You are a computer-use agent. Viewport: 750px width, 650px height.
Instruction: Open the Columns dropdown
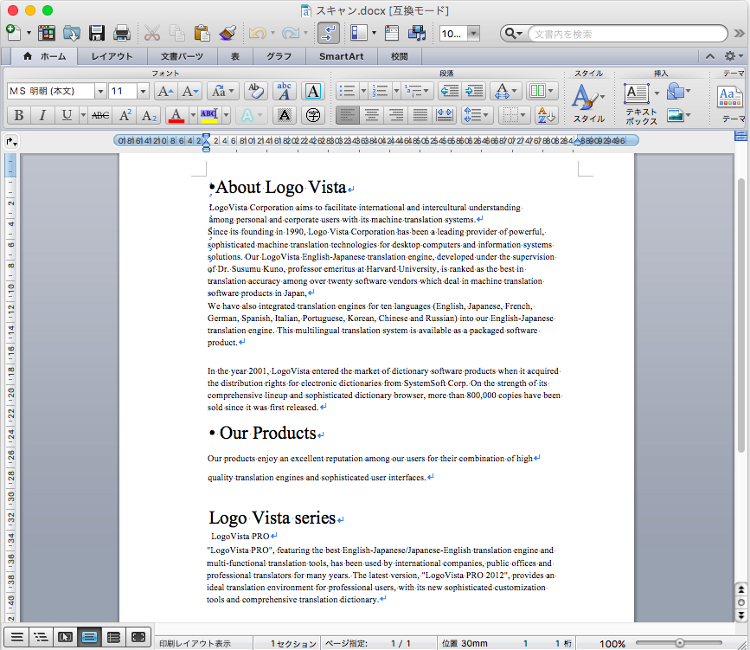542,91
